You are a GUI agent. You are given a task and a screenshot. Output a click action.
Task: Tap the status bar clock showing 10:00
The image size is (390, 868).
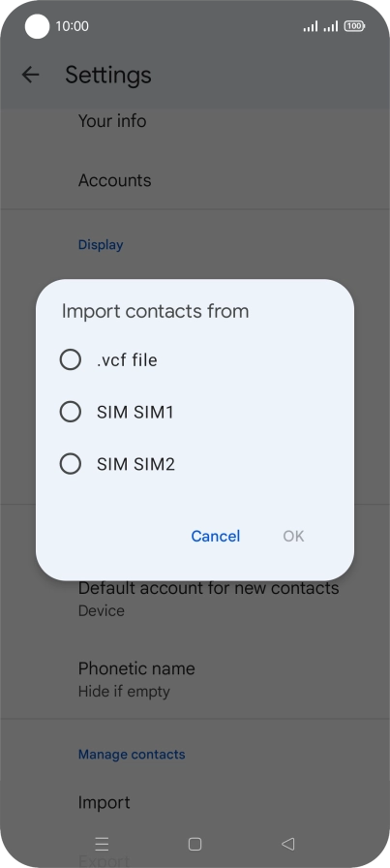[x=72, y=26]
